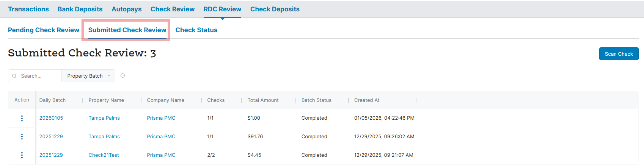Open the Check Deposits tab
This screenshot has height=167, width=644.
(x=275, y=9)
